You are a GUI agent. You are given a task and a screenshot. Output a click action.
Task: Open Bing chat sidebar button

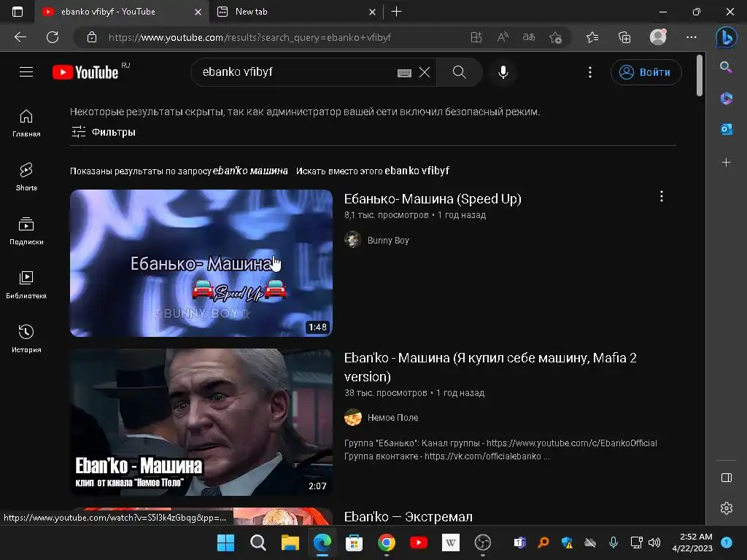[x=726, y=37]
